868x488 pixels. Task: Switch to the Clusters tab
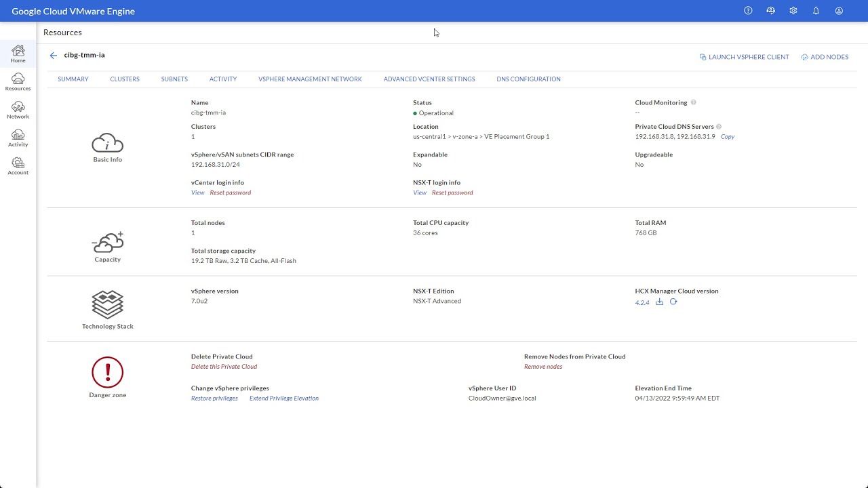point(125,79)
